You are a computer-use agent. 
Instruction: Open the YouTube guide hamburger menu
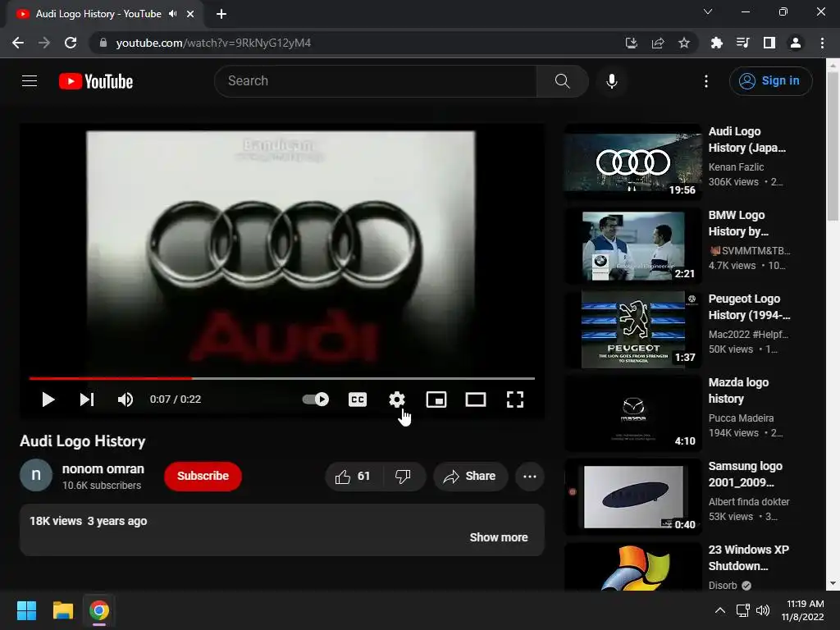coord(30,81)
